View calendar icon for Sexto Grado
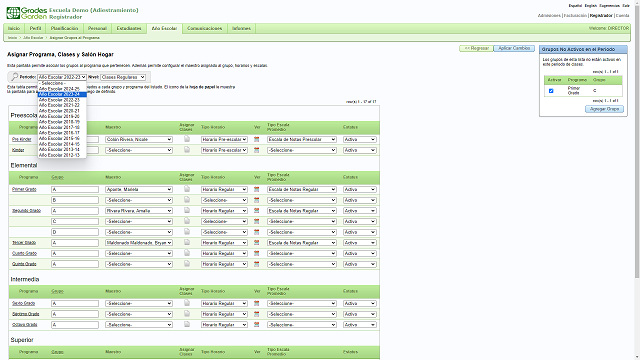Image resolution: width=640 pixels, height=360 pixels. 256,303
